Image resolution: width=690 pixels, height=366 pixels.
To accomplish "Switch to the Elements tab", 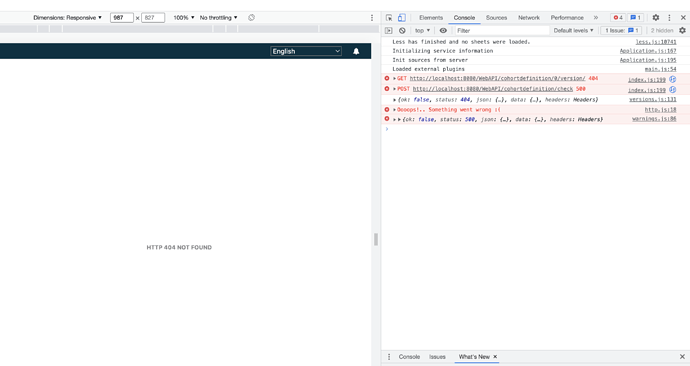I will [x=431, y=18].
